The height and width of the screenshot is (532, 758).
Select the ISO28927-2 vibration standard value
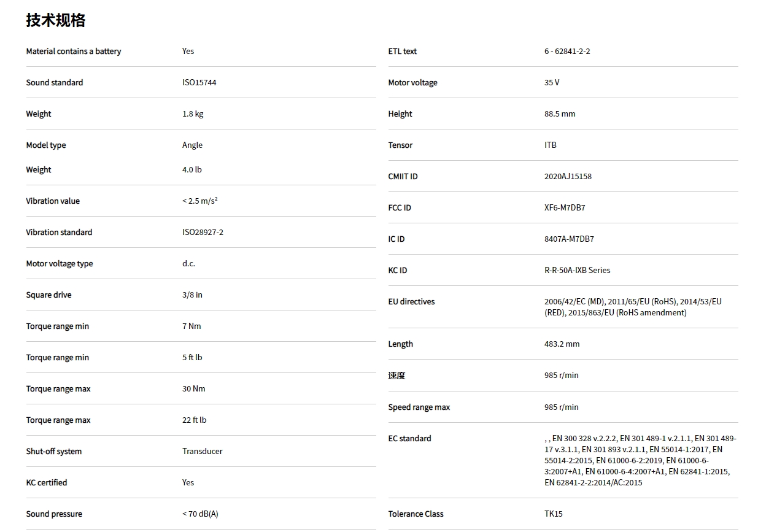tap(203, 233)
